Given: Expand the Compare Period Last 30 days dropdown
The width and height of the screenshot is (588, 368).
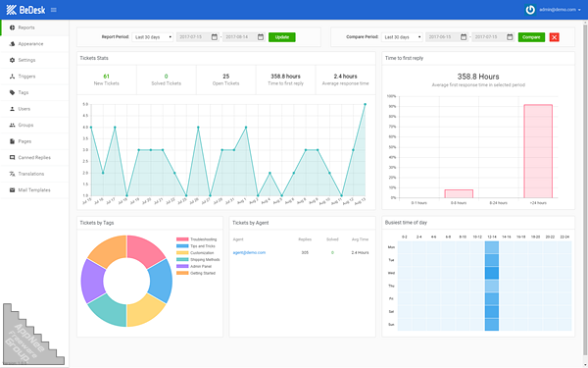Looking at the screenshot, I should [x=402, y=37].
